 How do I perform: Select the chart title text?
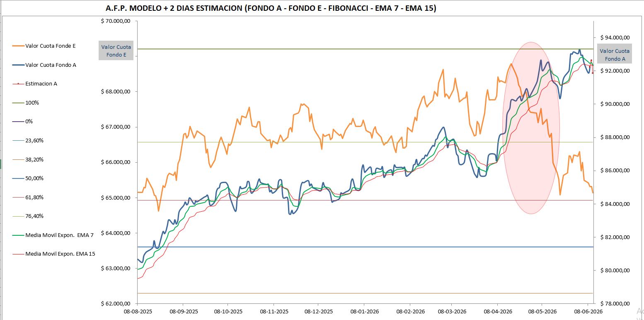(271, 8)
